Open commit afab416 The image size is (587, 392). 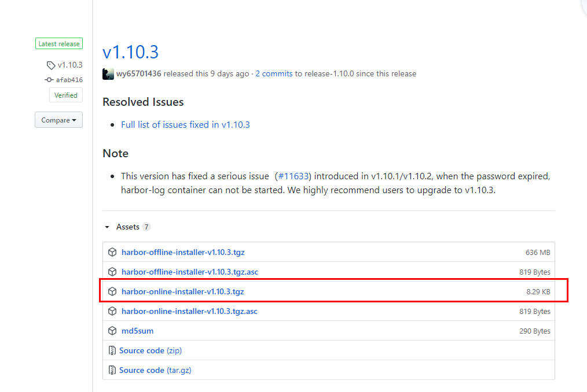[69, 80]
